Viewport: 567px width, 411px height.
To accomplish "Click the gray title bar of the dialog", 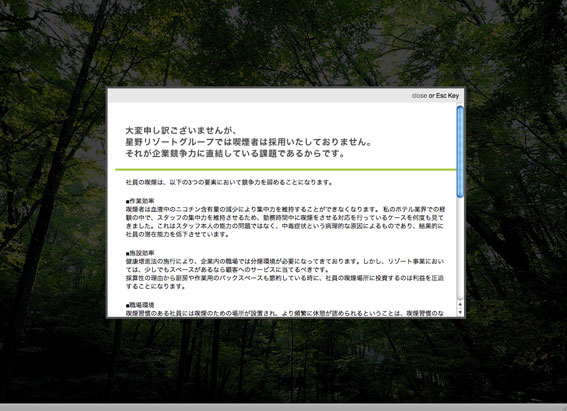I will click(x=286, y=96).
